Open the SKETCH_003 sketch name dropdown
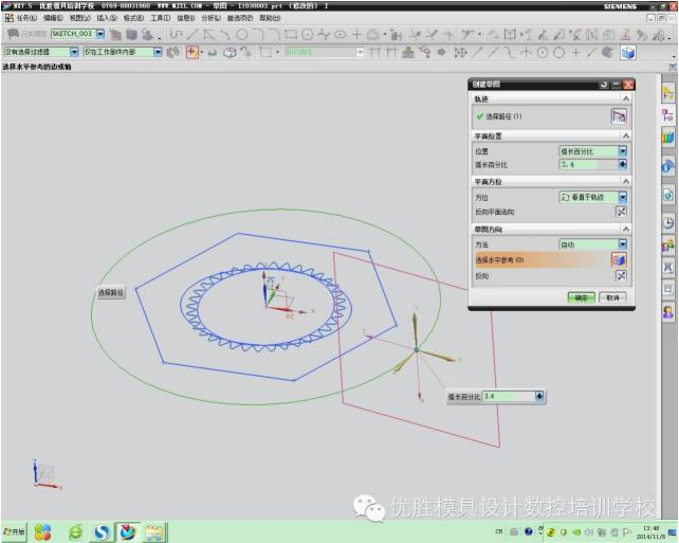This screenshot has width=679, height=543. click(x=101, y=34)
